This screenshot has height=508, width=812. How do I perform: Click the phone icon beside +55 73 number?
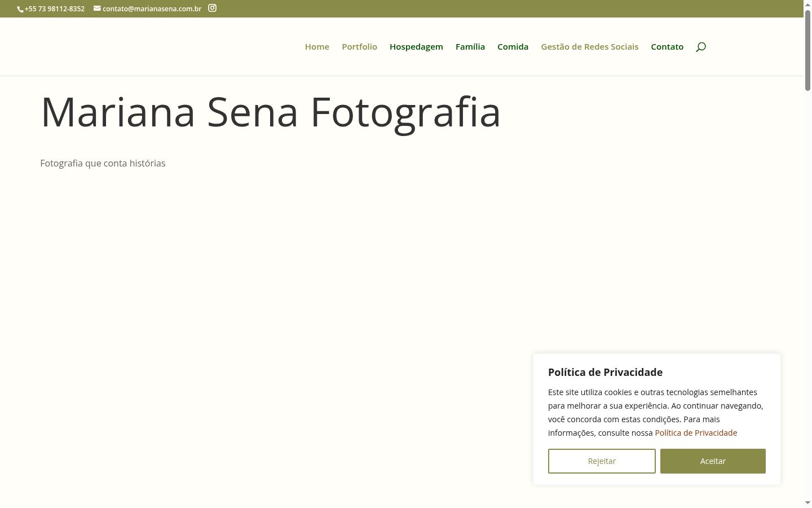pyautogui.click(x=20, y=9)
